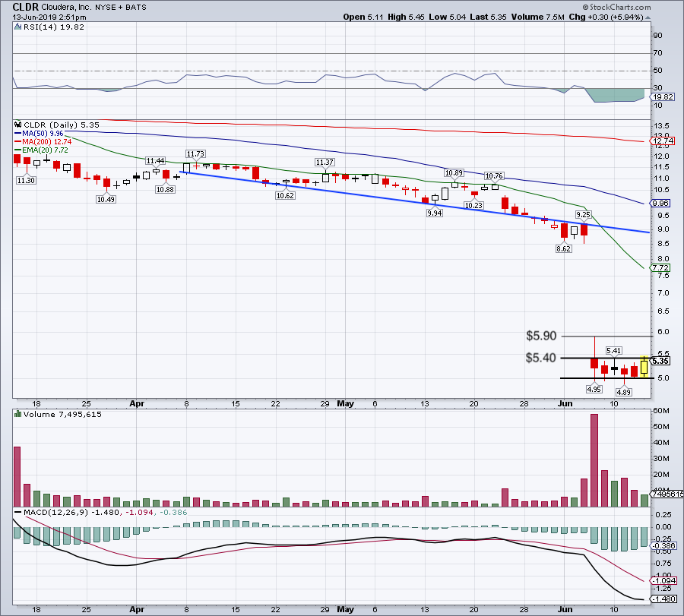This screenshot has width=684, height=616.
Task: Click the 10.23 low price label
Action: [x=473, y=205]
